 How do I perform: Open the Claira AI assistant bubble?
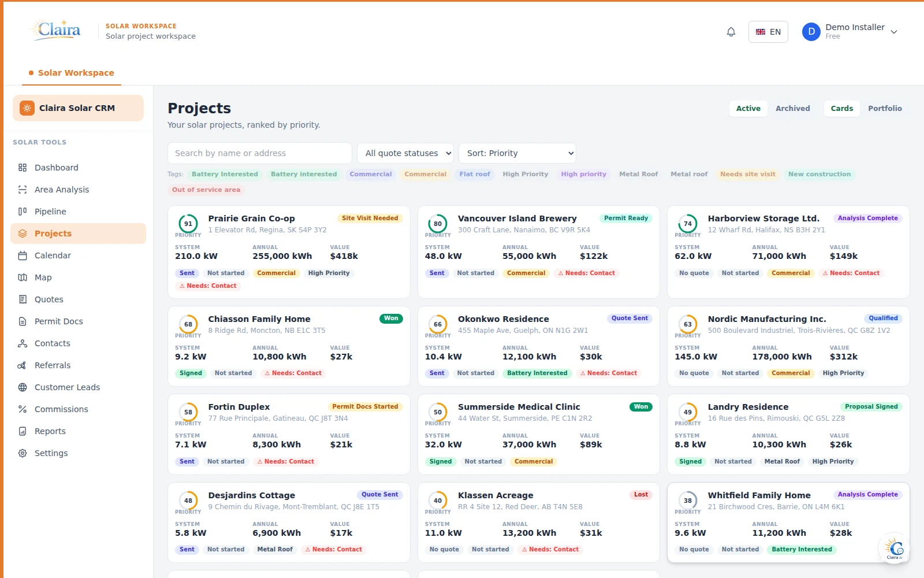[894, 548]
